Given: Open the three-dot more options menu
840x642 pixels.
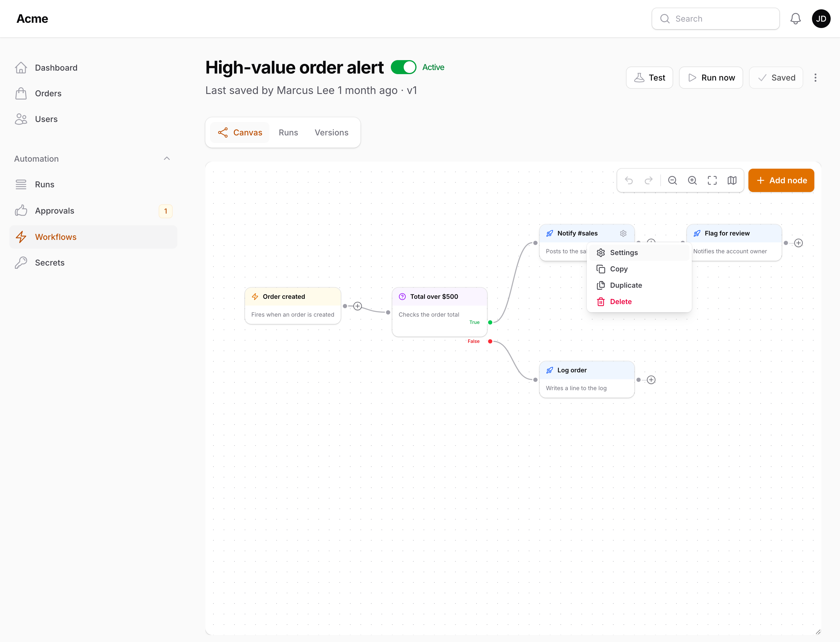Looking at the screenshot, I should click(x=815, y=78).
